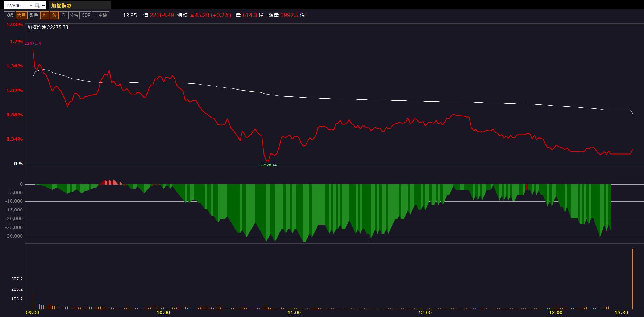Screen dimensions: 644x317
Task: Click the 22128.14 low price marker
Action: (268, 165)
